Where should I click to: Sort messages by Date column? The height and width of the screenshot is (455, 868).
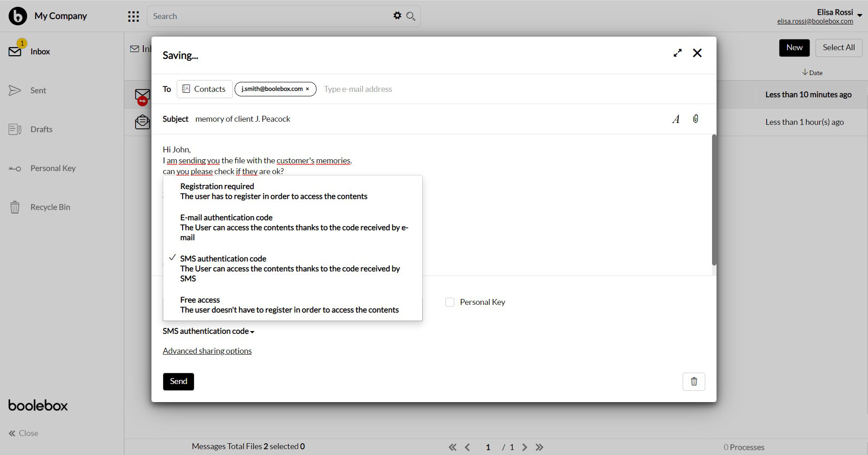[x=812, y=73]
